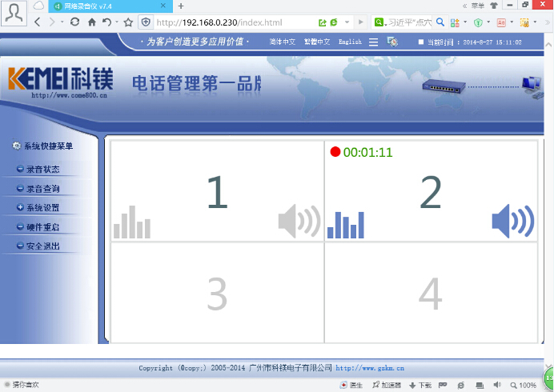Click browser refresh button

[x=74, y=22]
